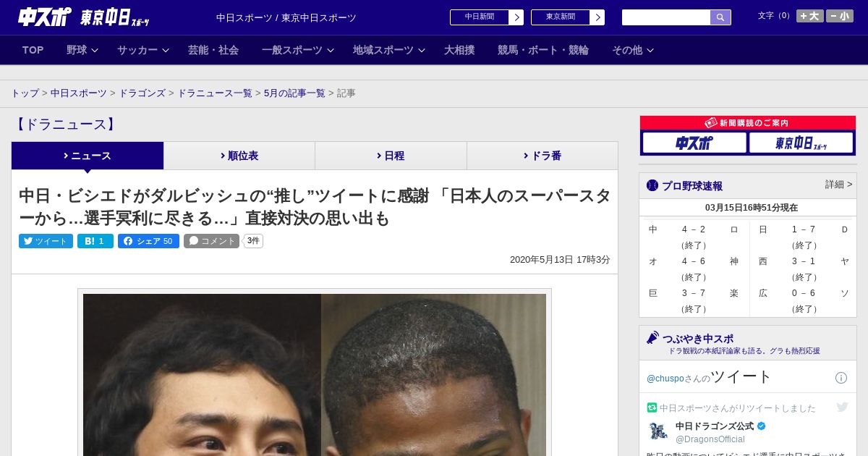Open comments with コメント button
The height and width of the screenshot is (456, 868).
211,241
